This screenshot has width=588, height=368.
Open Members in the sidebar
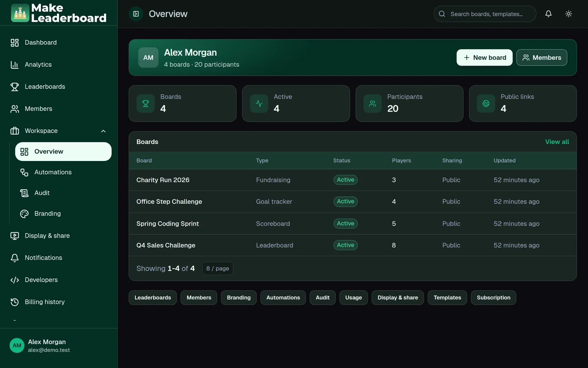[59, 109]
